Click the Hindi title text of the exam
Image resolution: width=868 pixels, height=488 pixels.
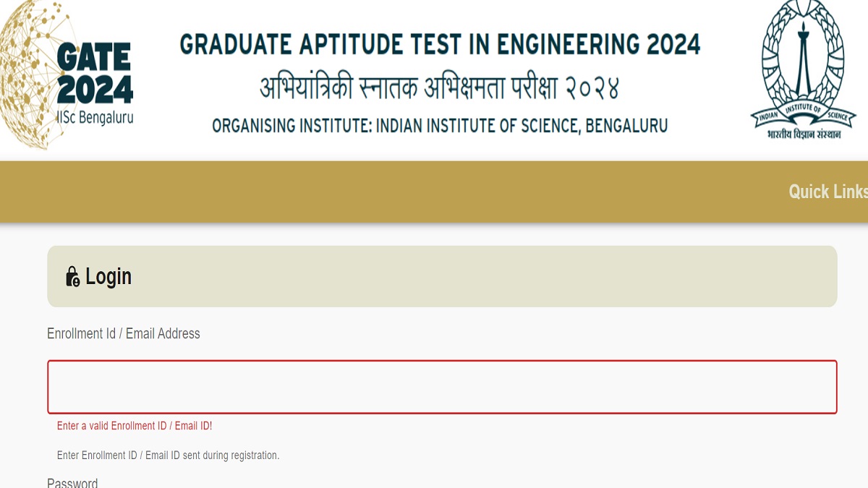pyautogui.click(x=440, y=83)
